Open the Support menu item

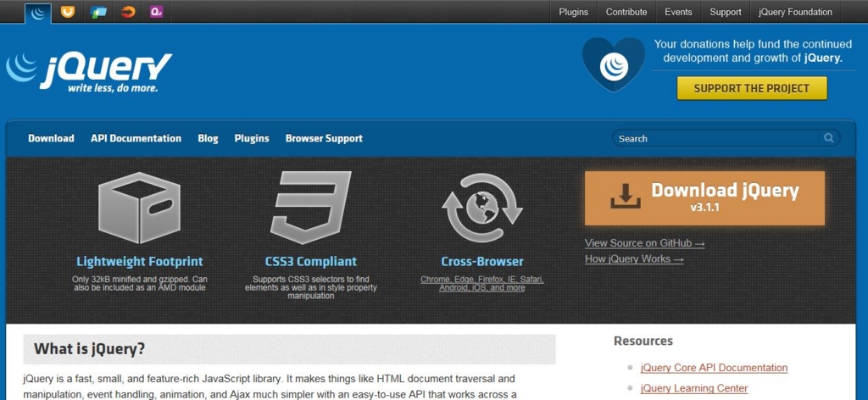click(x=726, y=12)
